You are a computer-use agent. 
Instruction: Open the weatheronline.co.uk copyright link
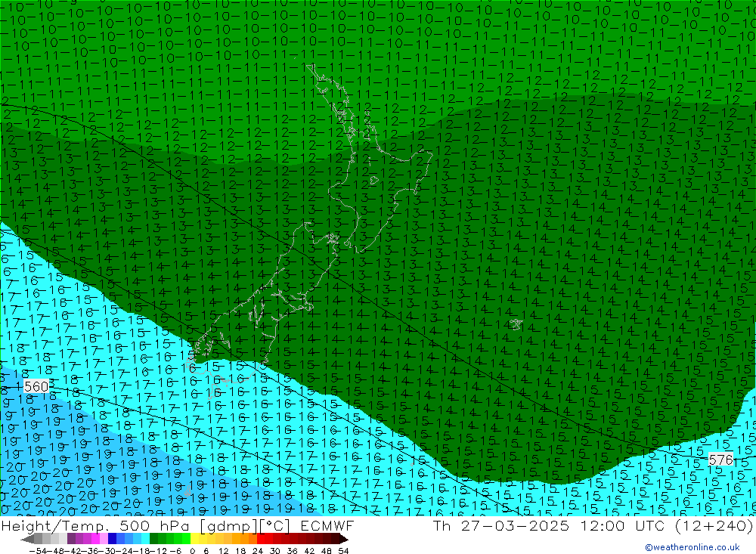point(692,546)
